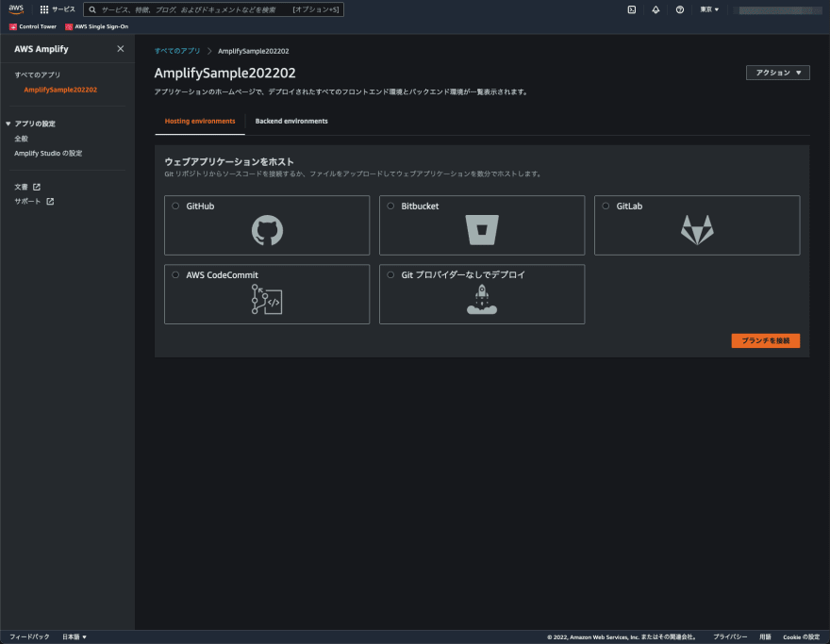
Task: Select the Bitbucket radio button
Action: coord(390,206)
